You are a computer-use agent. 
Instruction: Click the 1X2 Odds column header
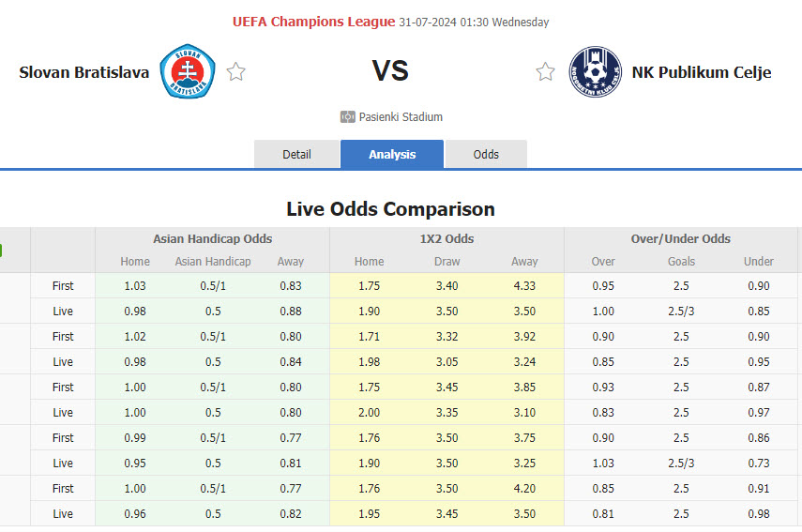tap(446, 238)
